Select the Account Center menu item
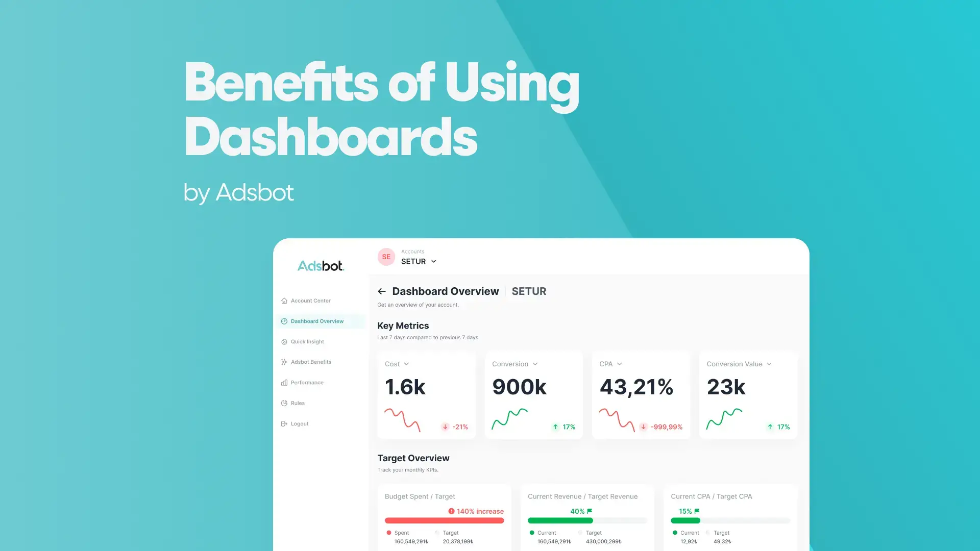The width and height of the screenshot is (980, 551). [x=310, y=300]
